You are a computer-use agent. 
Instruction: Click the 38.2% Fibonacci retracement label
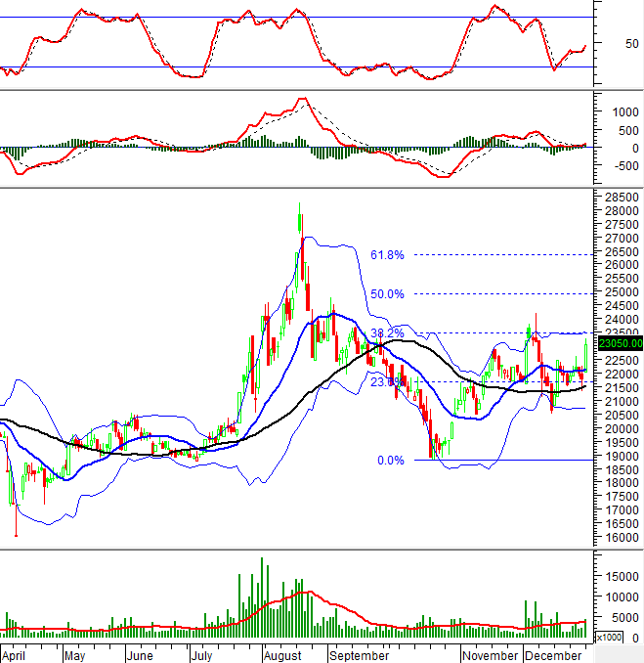coord(387,333)
